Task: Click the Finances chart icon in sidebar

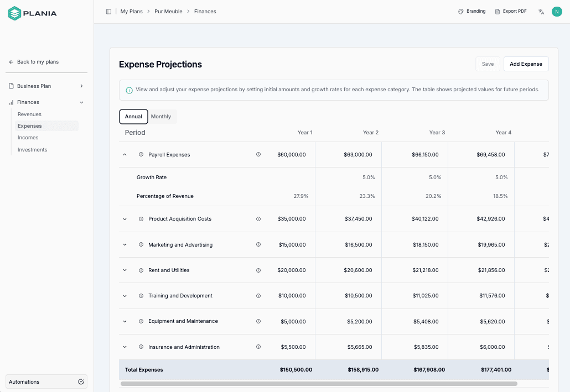Action: [12, 102]
